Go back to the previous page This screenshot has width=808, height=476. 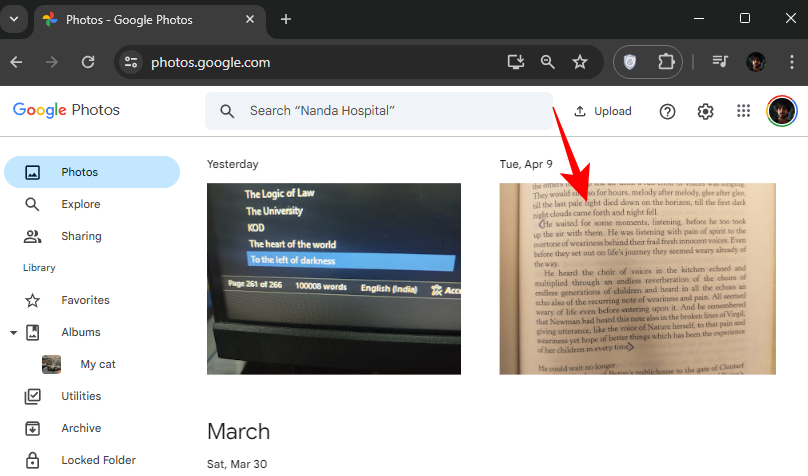(16, 62)
